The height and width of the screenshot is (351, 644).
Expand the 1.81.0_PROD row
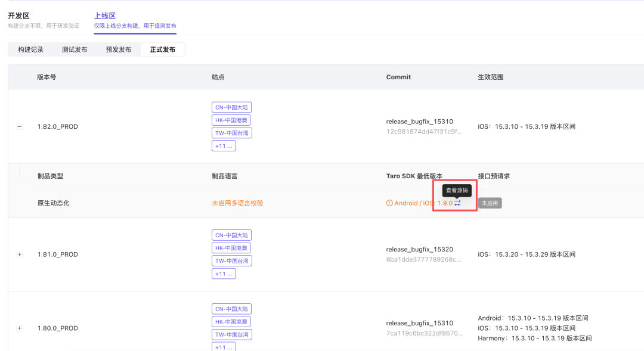point(19,254)
